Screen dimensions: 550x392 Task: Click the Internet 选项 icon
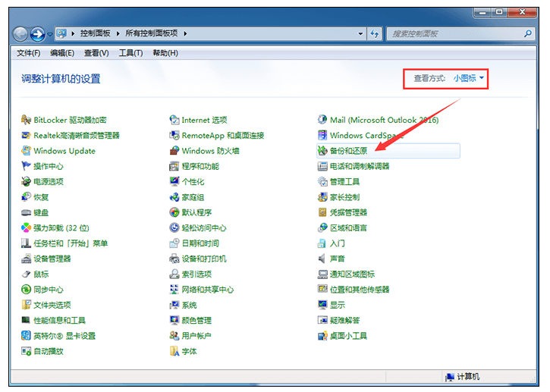(174, 120)
